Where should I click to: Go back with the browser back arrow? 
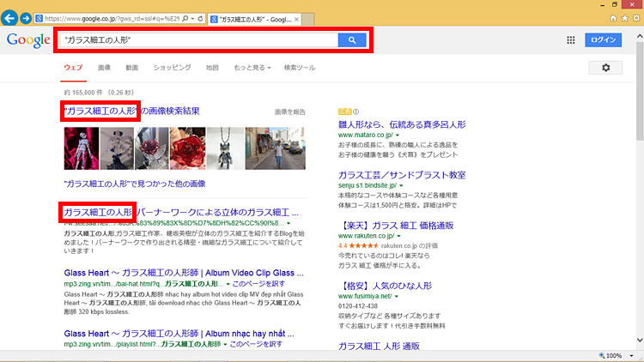[10, 18]
